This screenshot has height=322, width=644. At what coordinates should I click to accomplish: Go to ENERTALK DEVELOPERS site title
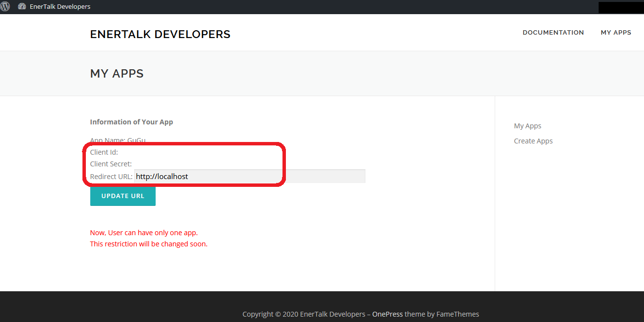point(160,34)
